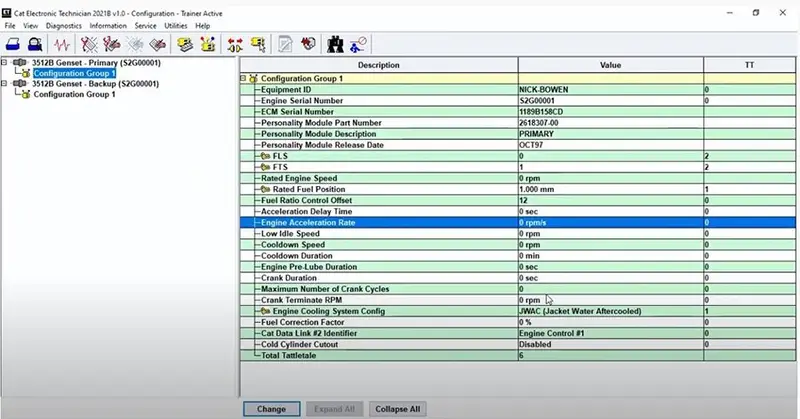800x419 pixels.
Task: Open Logged Diagnostic Codes toolbar icon
Action: (x=111, y=45)
